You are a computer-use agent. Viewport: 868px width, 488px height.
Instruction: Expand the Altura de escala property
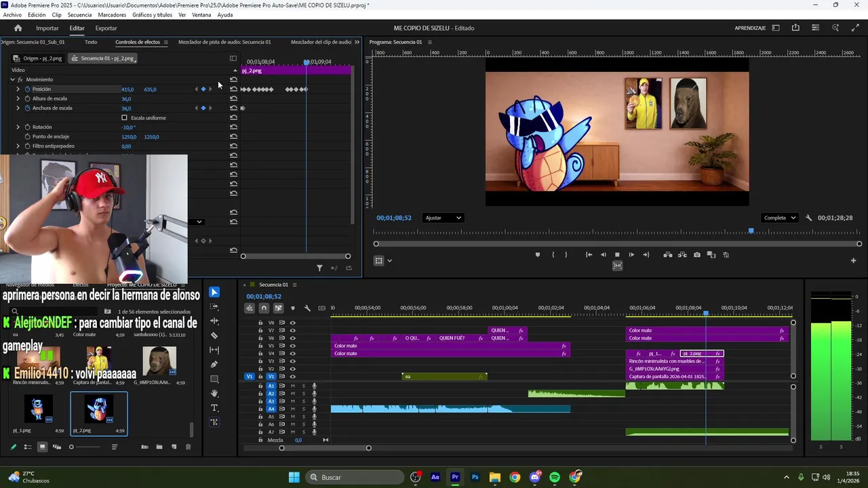[18, 98]
